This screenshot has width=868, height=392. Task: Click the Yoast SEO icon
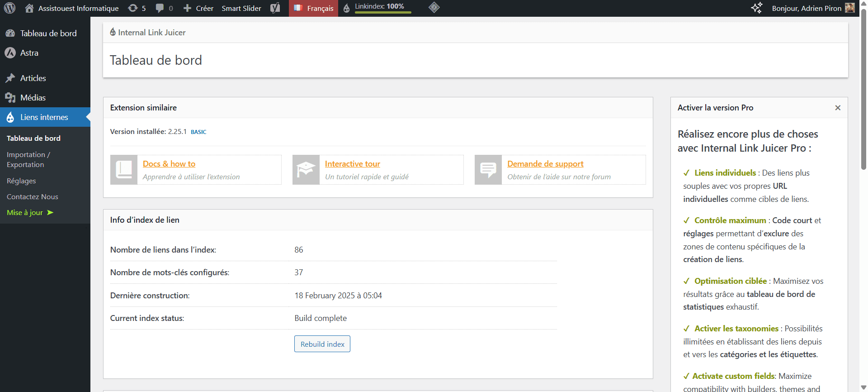point(275,8)
